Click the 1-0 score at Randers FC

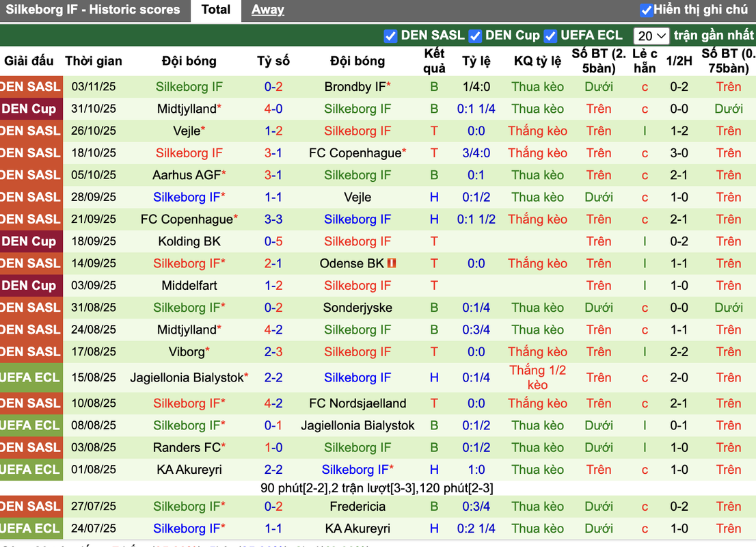[273, 448]
